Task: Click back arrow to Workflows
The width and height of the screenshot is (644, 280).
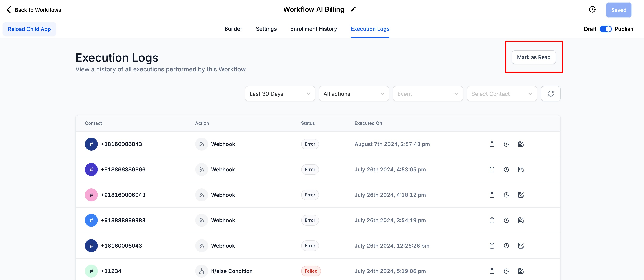Action: 9,10
